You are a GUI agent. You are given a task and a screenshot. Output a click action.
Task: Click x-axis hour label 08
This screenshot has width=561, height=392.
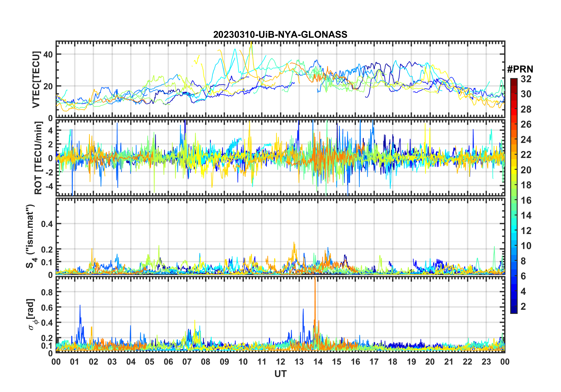[x=206, y=361]
